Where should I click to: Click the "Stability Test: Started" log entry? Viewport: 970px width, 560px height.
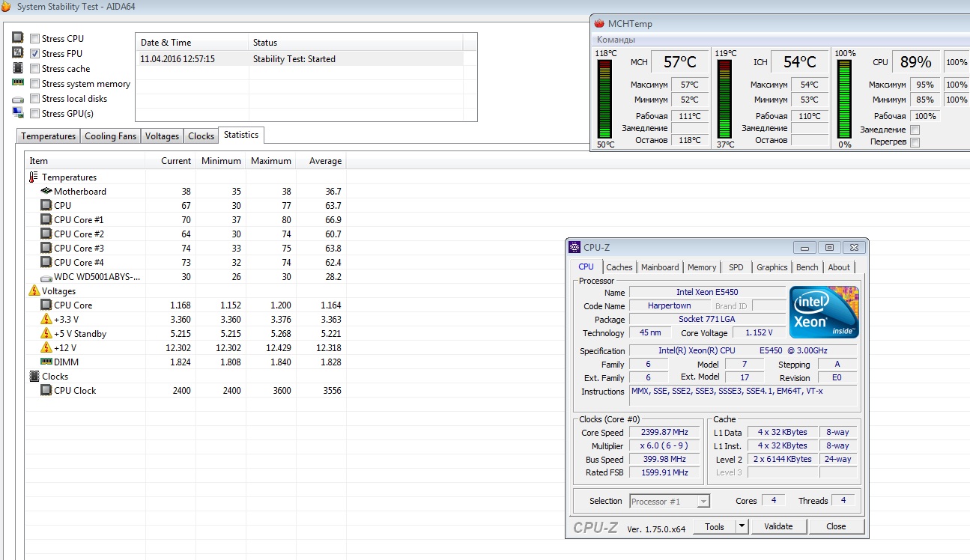pos(294,59)
